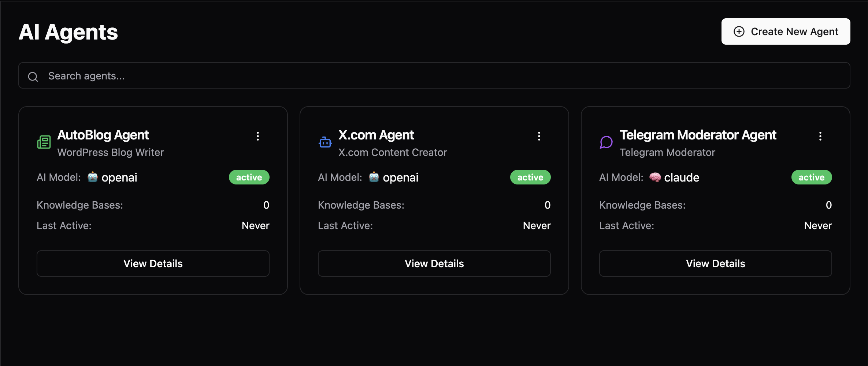Click the AutoBlog Agent newspaper icon
This screenshot has height=366, width=868.
point(44,142)
